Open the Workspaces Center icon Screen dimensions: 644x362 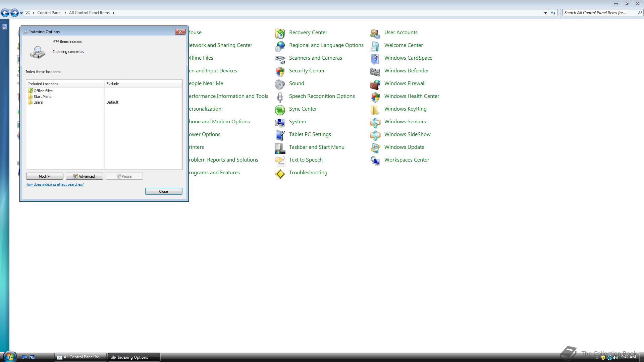point(375,161)
